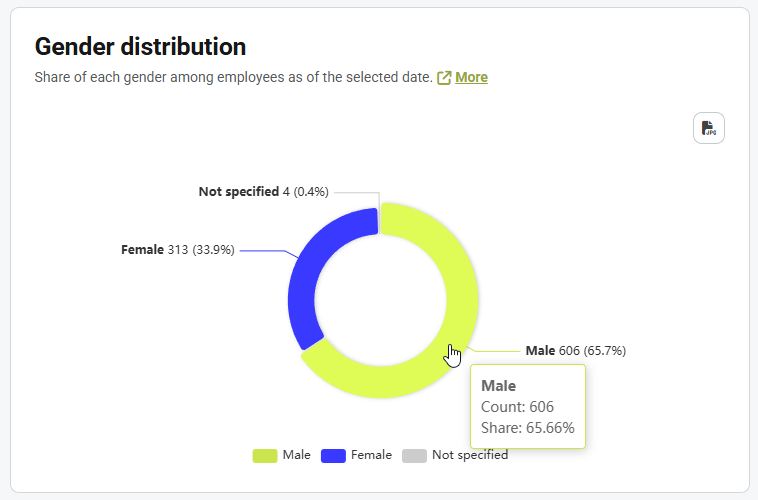758x500 pixels.
Task: Click the Female 313 (33.9%) data label
Action: click(177, 249)
